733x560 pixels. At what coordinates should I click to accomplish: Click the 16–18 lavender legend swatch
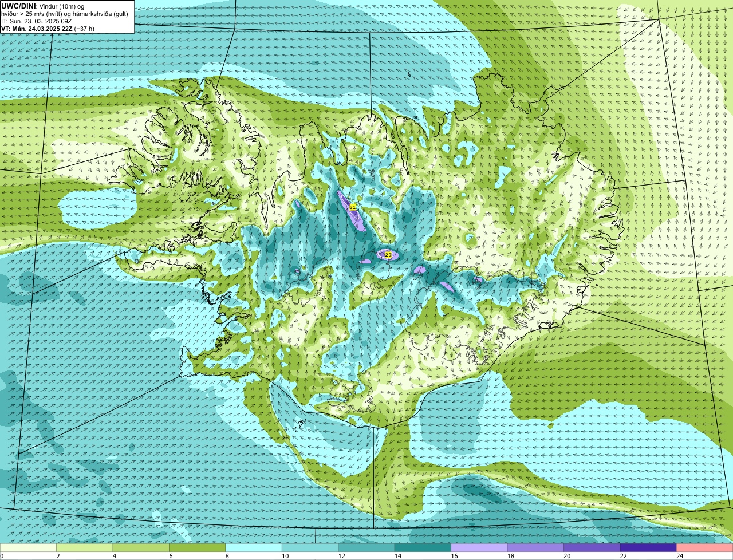coord(479,547)
